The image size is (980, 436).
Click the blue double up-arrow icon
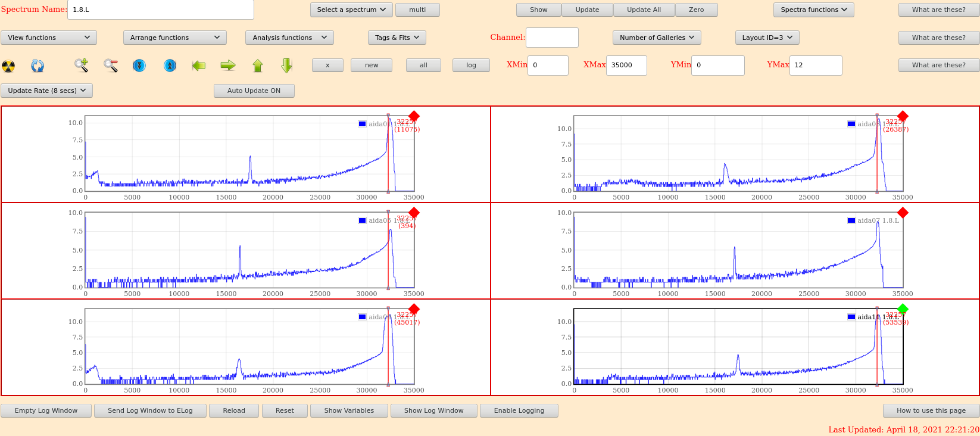pos(170,66)
